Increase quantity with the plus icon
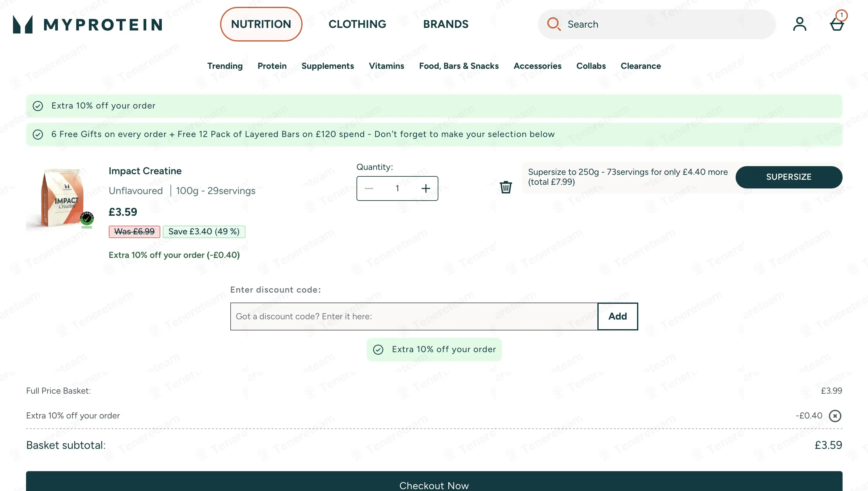The width and height of the screenshot is (868, 491). 426,188
